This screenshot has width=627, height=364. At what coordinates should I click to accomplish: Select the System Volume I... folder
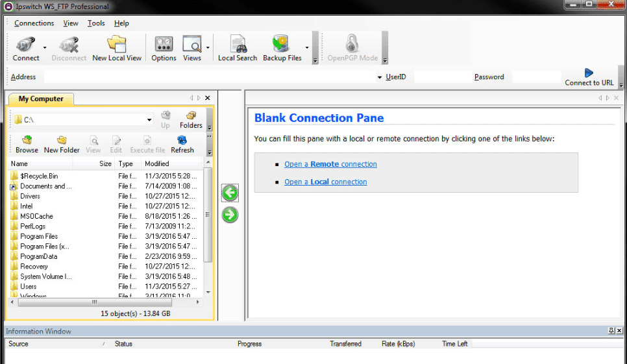[41, 276]
